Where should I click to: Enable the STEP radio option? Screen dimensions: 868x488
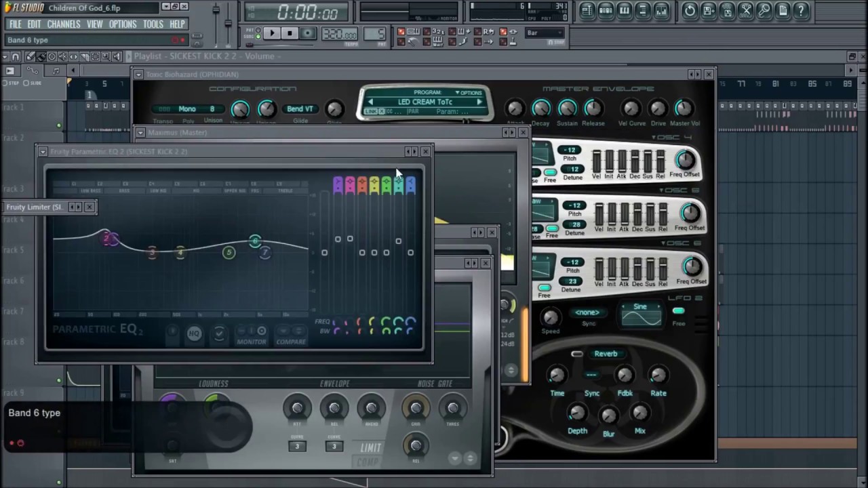11,83
